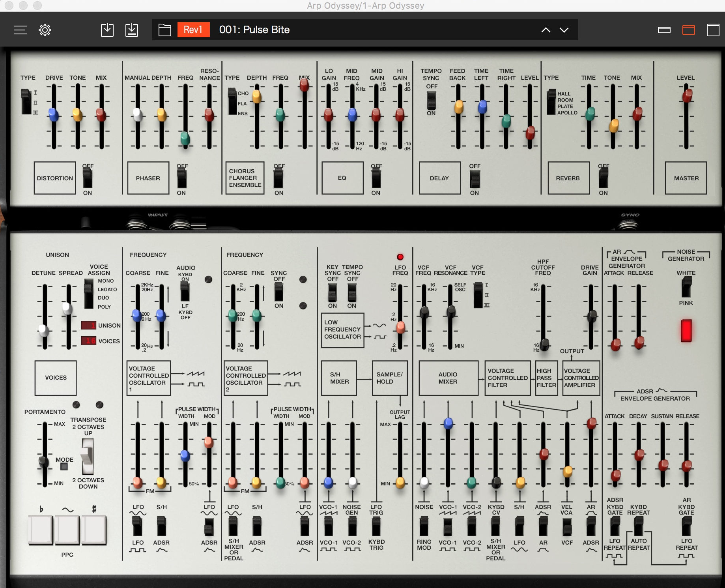Click the KYBD Repeat/Auto Repeat switch
Viewport: 725px width, 588px height.
coord(639,526)
